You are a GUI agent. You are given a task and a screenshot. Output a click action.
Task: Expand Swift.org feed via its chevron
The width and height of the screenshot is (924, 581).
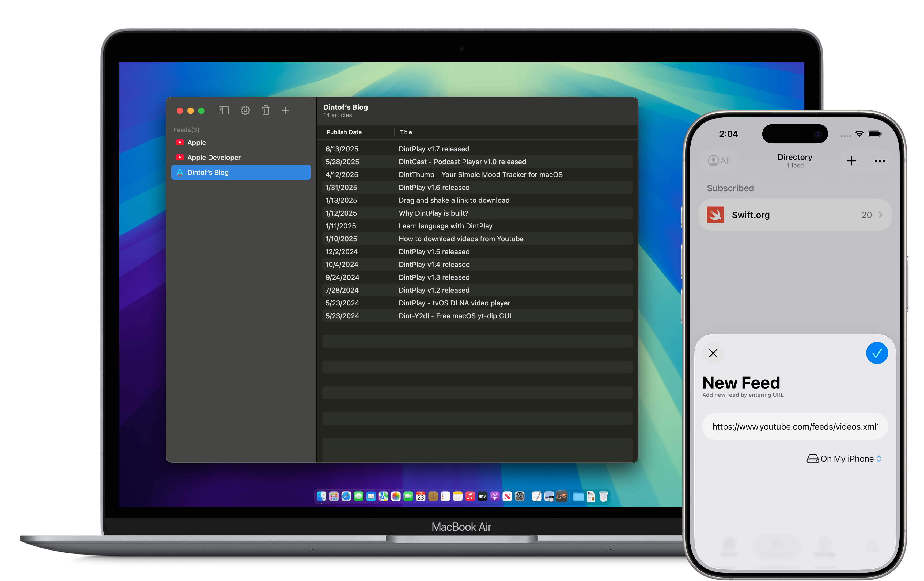click(x=881, y=215)
